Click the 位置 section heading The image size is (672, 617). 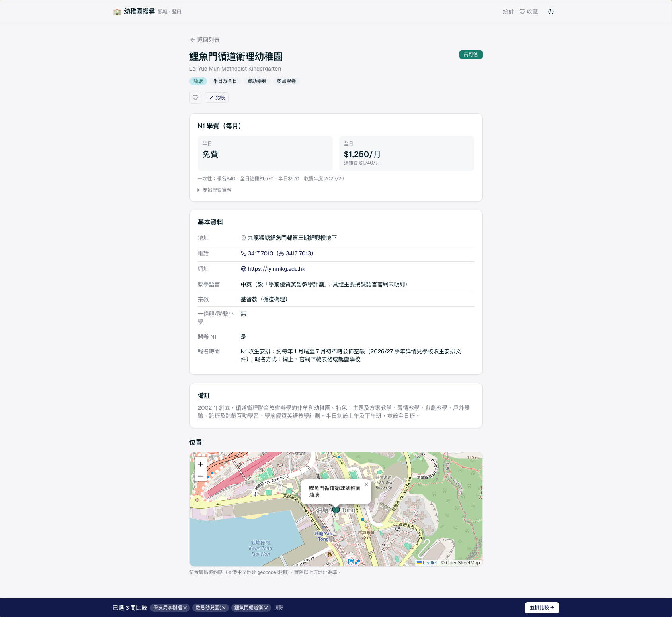tap(195, 442)
